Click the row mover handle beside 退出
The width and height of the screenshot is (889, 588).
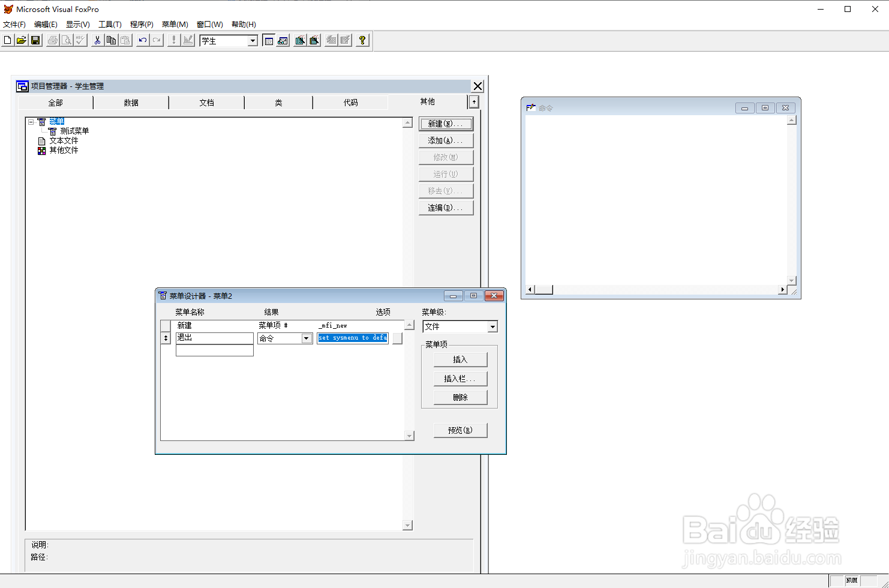(x=166, y=338)
